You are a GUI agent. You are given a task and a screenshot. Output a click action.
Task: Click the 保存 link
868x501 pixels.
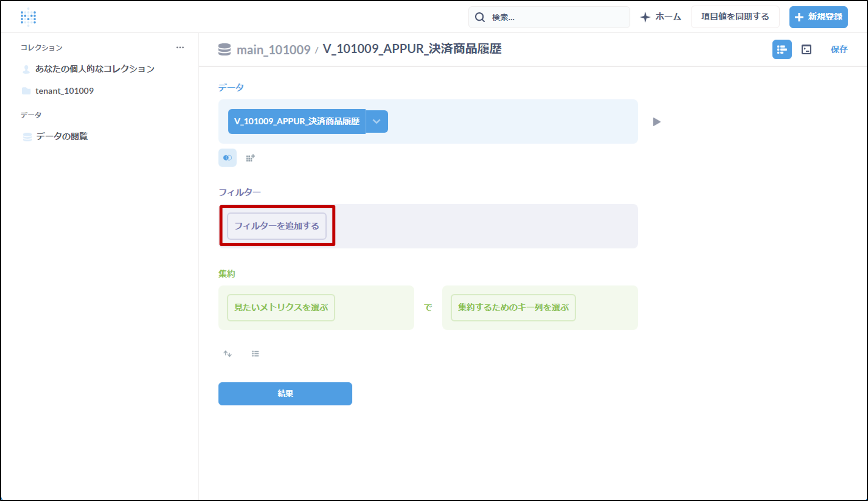pyautogui.click(x=839, y=50)
